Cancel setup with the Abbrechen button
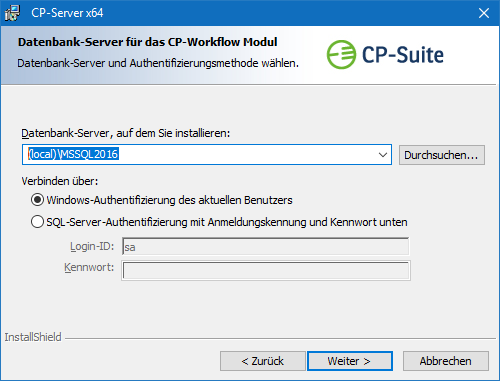Image resolution: width=500 pixels, height=381 pixels. point(446,361)
